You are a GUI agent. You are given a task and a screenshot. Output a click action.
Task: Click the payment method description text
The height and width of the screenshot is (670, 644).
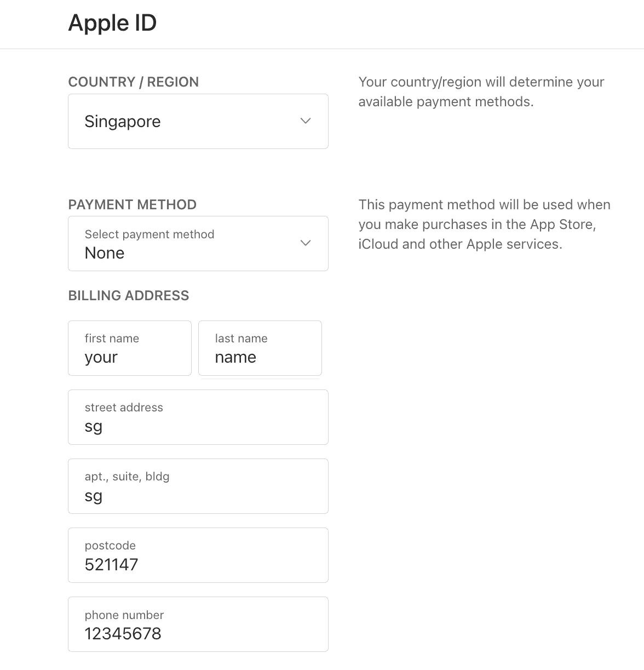[x=484, y=224]
